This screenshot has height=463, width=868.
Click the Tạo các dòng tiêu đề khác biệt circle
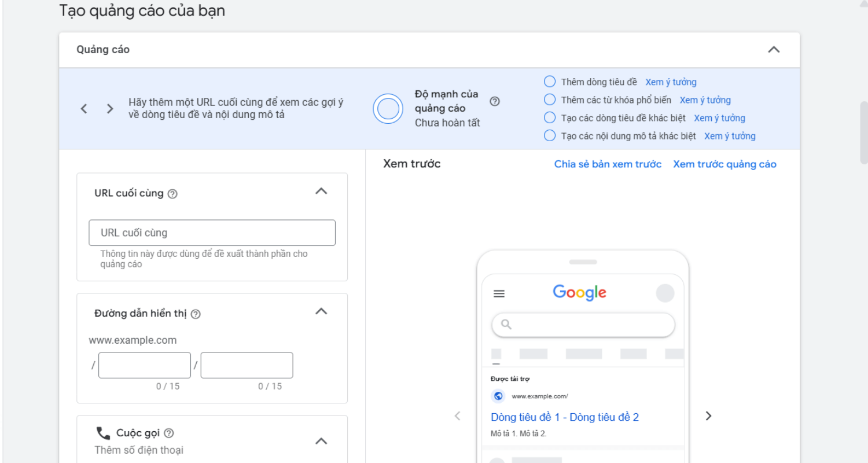tap(550, 117)
